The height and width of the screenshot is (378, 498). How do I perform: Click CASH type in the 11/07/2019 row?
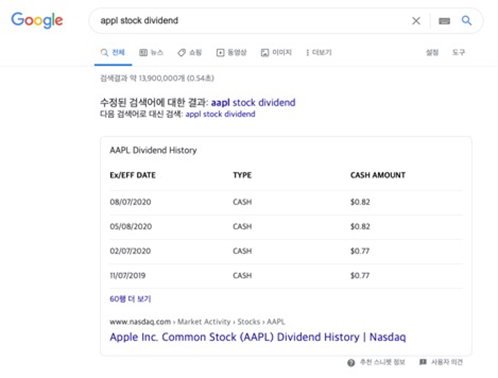click(242, 276)
